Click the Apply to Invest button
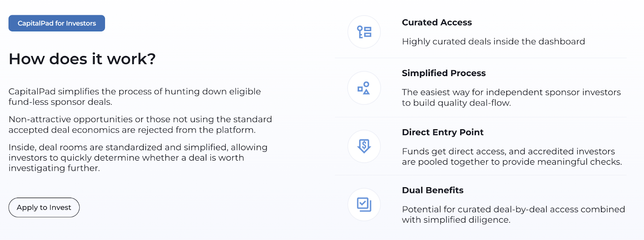The width and height of the screenshot is (644, 240). click(44, 207)
